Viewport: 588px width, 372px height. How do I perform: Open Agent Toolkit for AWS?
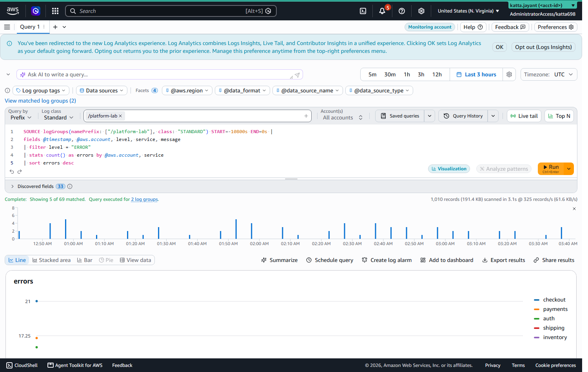click(75, 365)
